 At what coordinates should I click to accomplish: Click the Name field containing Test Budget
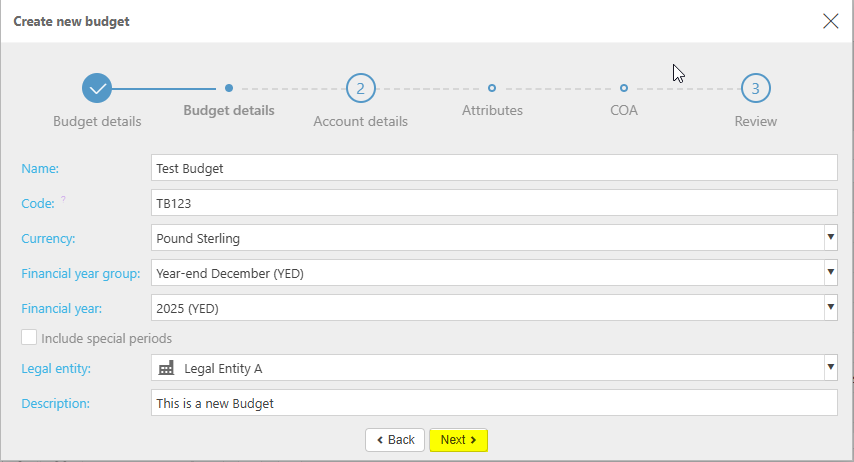[493, 168]
